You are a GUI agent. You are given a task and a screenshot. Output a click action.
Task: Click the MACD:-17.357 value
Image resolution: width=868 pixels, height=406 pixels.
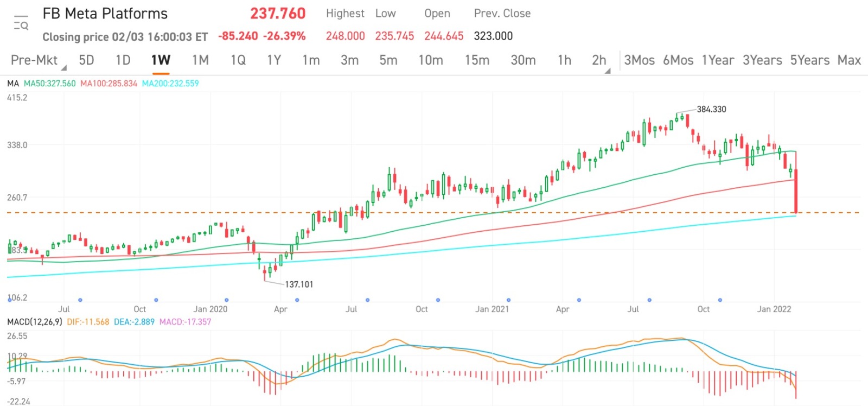tap(185, 322)
